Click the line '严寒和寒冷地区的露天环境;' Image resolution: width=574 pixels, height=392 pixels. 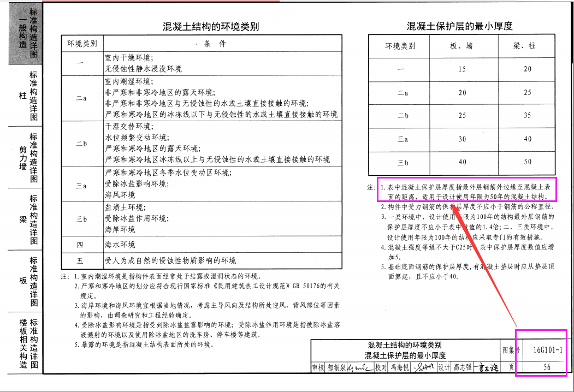click(153, 149)
